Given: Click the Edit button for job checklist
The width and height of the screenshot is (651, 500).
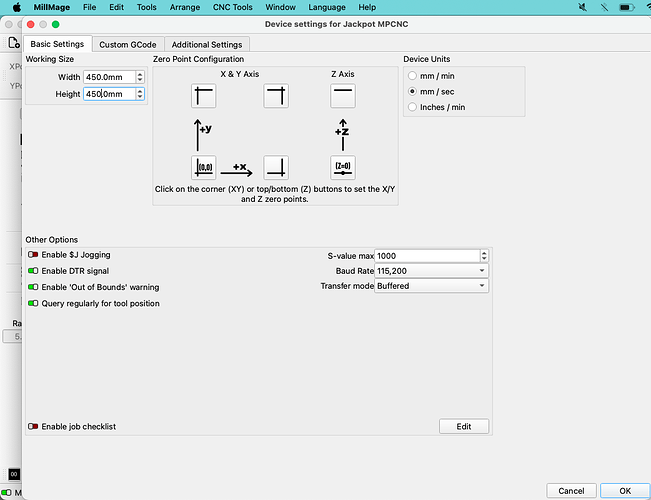Looking at the screenshot, I should (464, 426).
